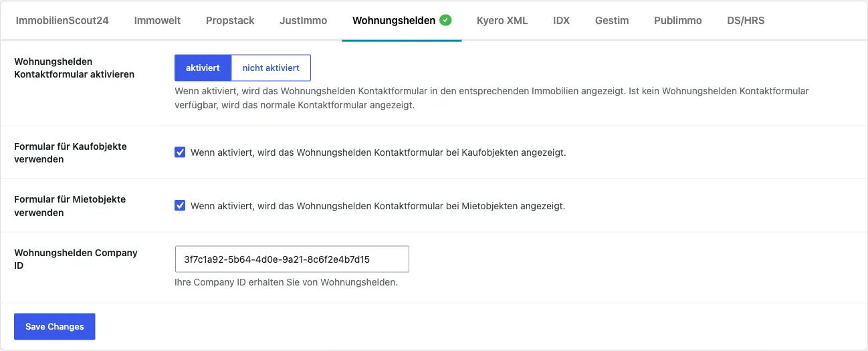The width and height of the screenshot is (868, 351).
Task: Click the green checkmark icon beside Wohnungshelden
Action: coord(445,20)
